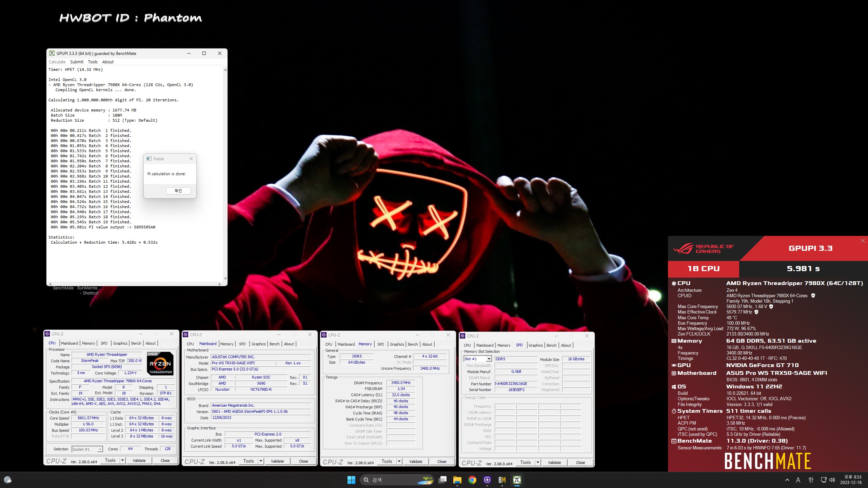Viewport: 868px width, 488px height.
Task: Open the About menu in GPUPI
Action: tap(108, 62)
